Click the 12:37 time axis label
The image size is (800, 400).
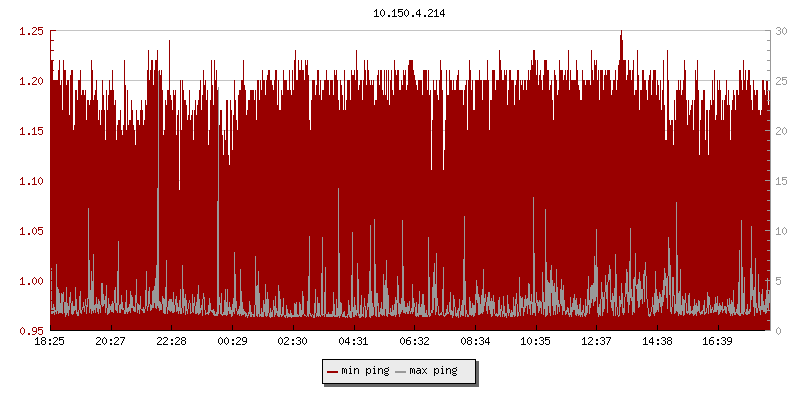pos(596,342)
